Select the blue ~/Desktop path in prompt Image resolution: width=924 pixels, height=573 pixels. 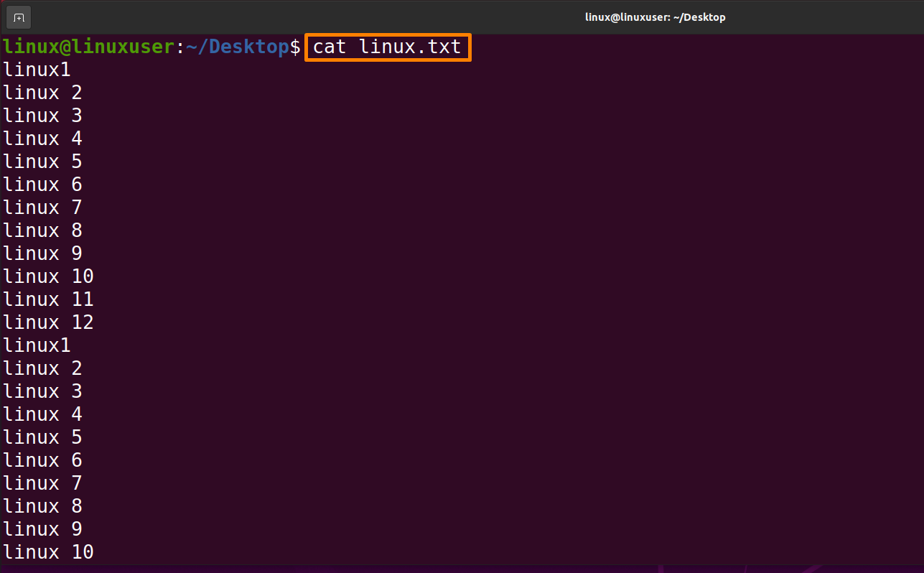click(237, 47)
